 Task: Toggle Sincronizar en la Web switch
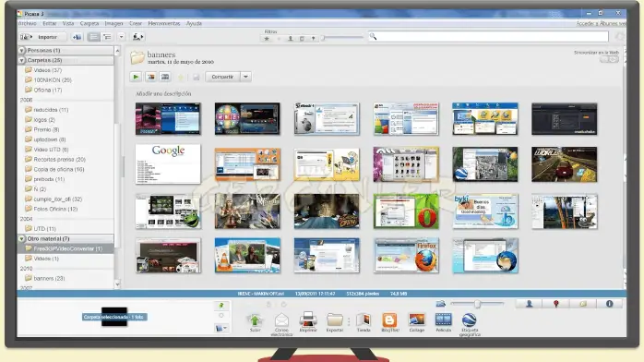609,60
